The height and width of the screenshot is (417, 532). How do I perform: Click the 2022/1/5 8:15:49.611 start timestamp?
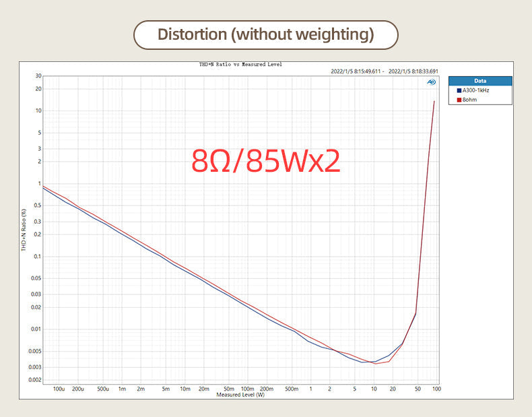pos(356,71)
